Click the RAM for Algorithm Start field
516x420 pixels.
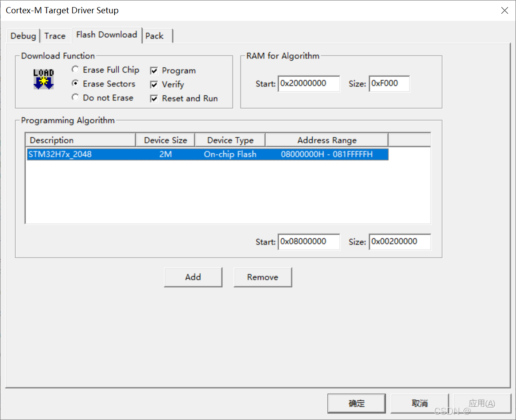tap(309, 84)
